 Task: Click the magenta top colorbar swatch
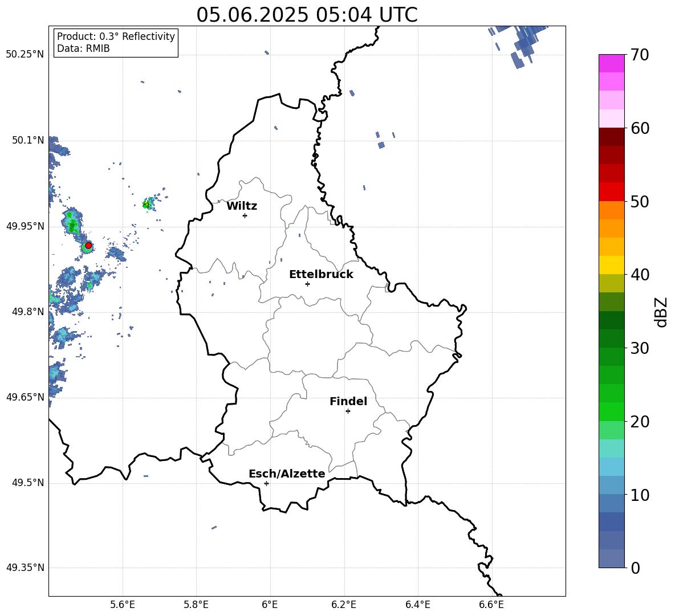point(612,64)
